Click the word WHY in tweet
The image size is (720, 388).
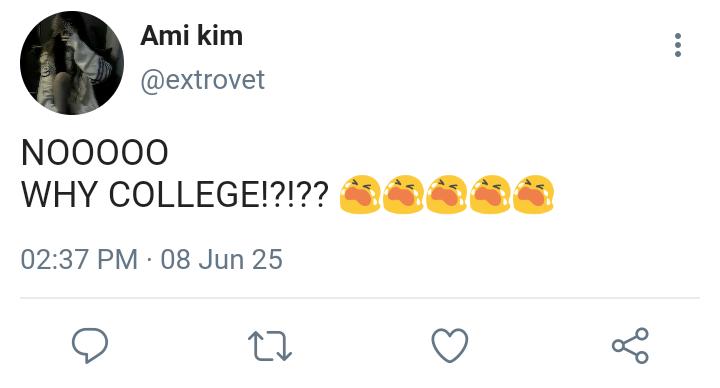click(x=59, y=194)
